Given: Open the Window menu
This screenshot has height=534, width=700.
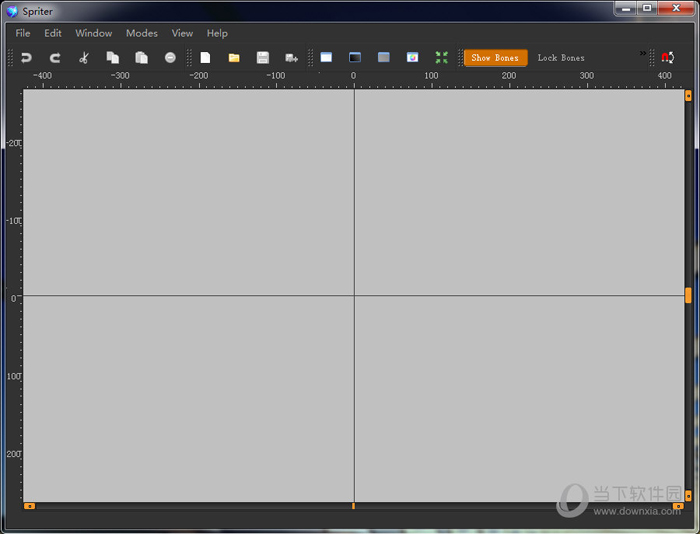Looking at the screenshot, I should pyautogui.click(x=94, y=33).
